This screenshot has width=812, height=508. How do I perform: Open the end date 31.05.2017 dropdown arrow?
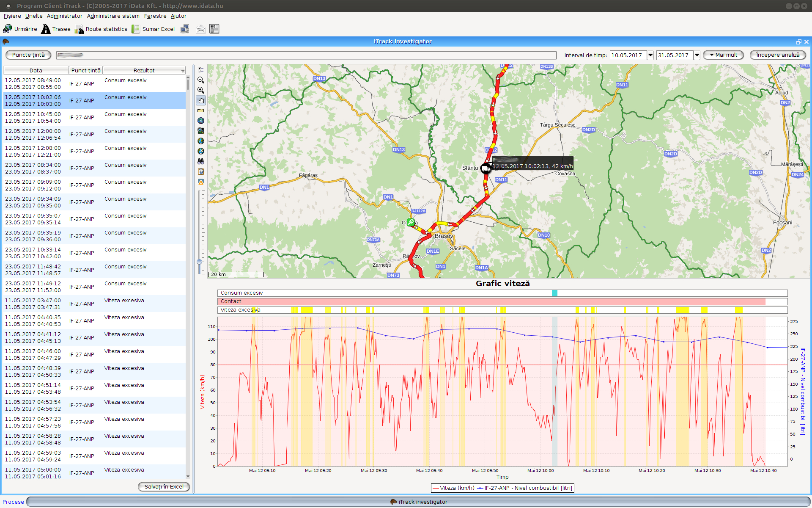(697, 55)
